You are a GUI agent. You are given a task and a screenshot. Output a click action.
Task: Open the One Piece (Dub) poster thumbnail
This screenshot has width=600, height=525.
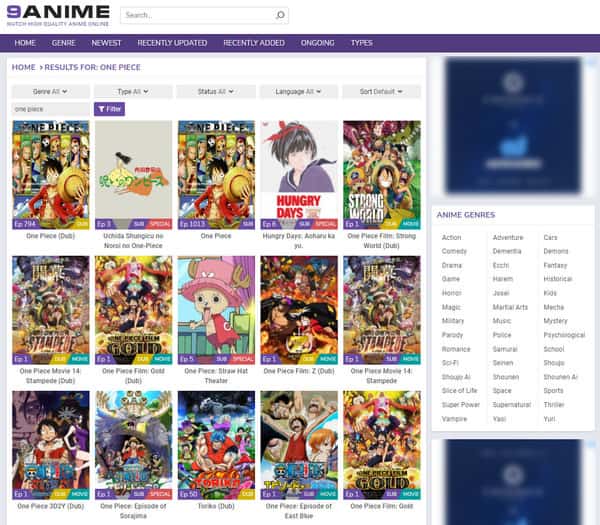(51, 175)
